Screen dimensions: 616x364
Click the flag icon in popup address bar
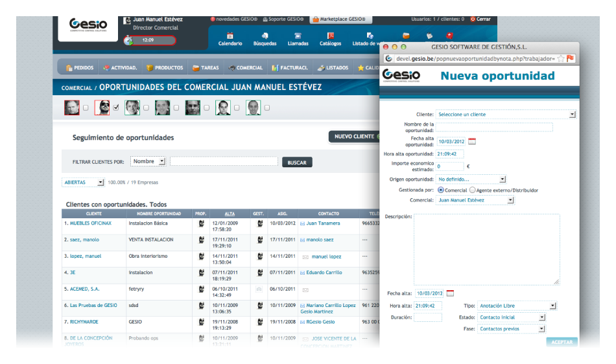571,58
